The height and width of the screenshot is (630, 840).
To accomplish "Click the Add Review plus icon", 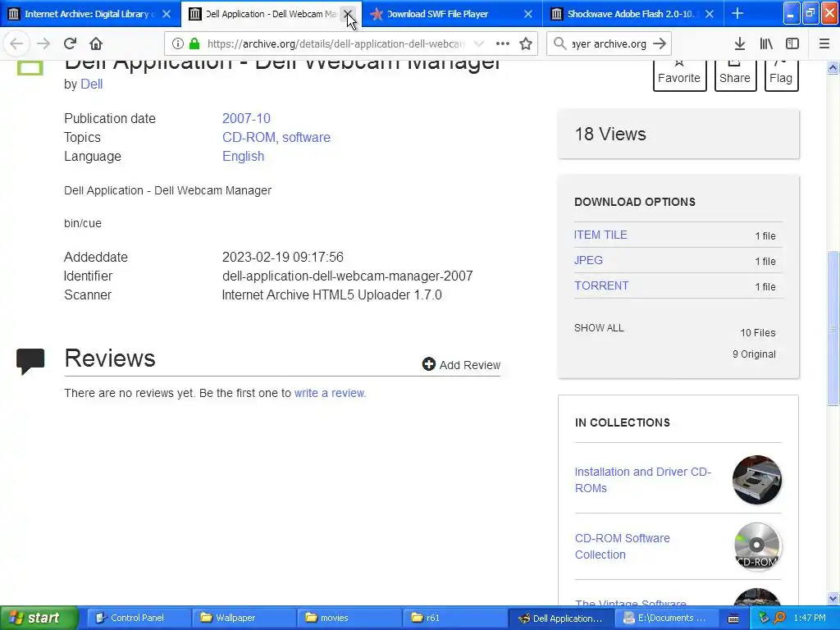I will pyautogui.click(x=428, y=364).
